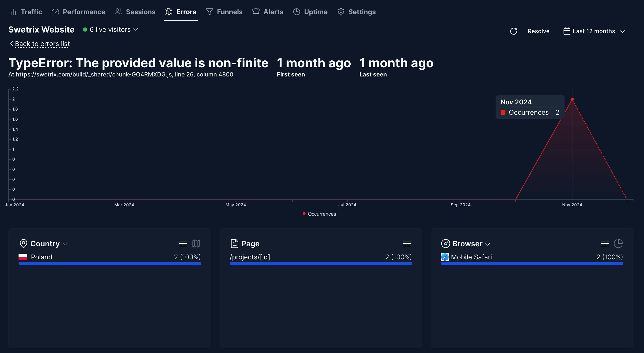Click the Nov 2024 tooltip heading
Image resolution: width=644 pixels, height=353 pixels.
coord(516,102)
